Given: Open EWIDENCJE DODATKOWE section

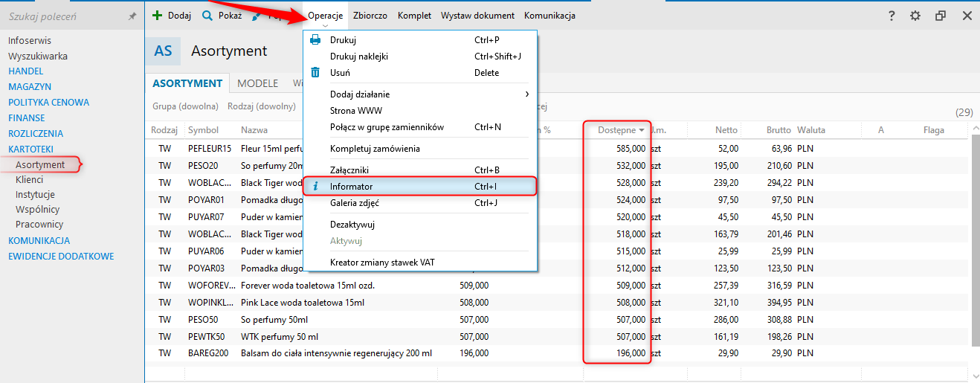Looking at the screenshot, I should point(61,256).
